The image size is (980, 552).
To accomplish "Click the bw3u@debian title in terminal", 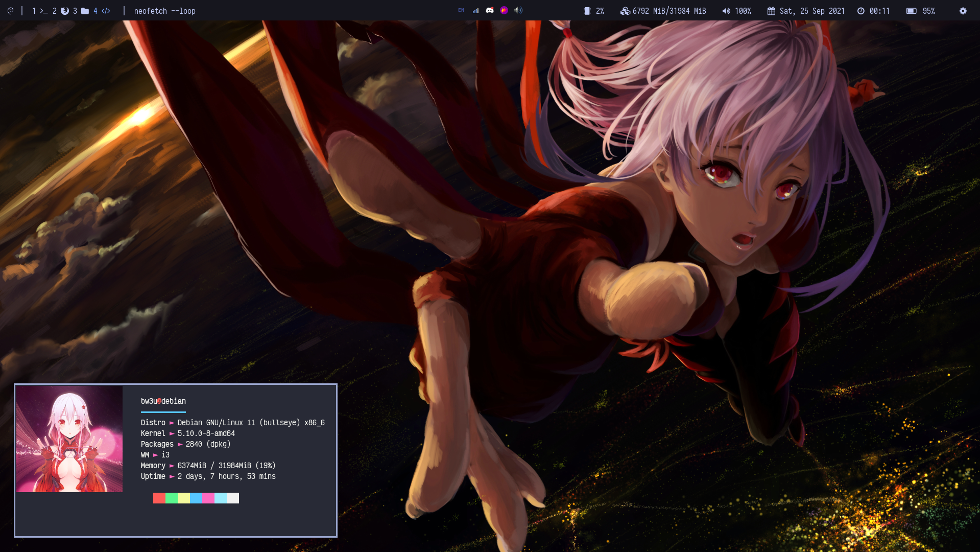I will tap(163, 401).
